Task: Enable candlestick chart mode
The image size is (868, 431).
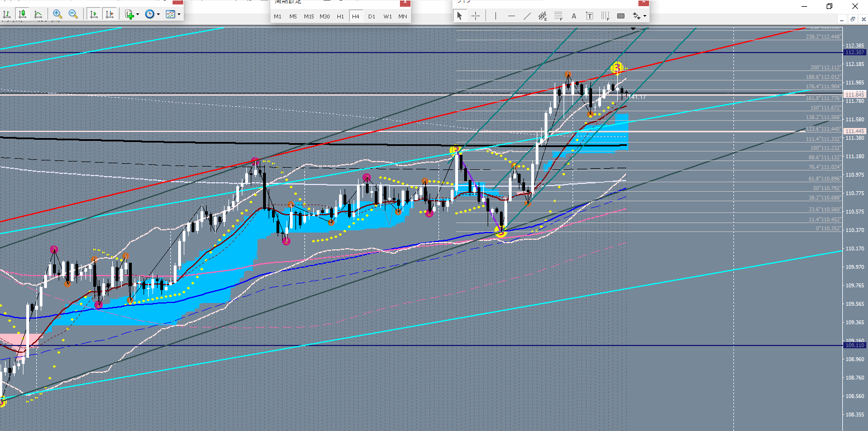Action: 23,14
